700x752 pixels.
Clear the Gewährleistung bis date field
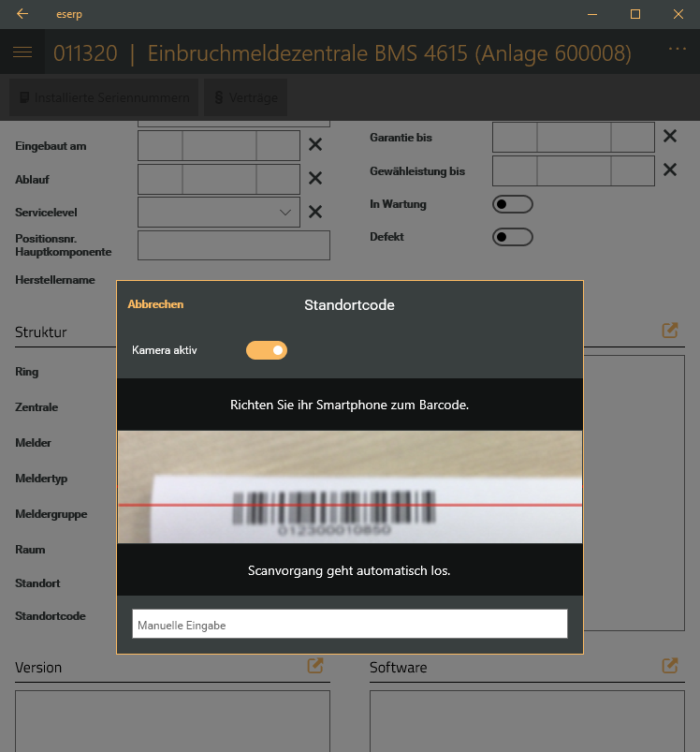coord(670,170)
